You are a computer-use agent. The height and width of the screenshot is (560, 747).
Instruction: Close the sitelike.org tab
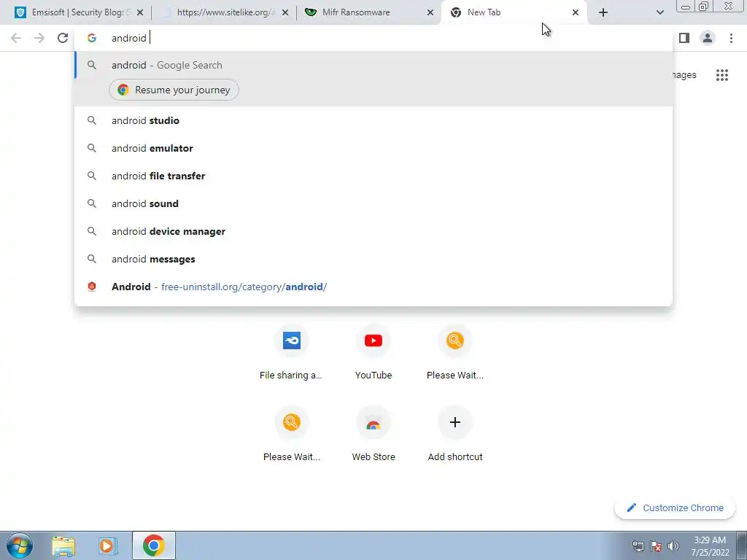pos(285,13)
